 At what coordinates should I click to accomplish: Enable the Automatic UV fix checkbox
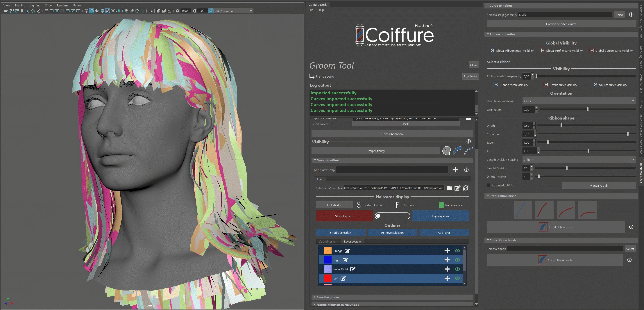(489, 185)
